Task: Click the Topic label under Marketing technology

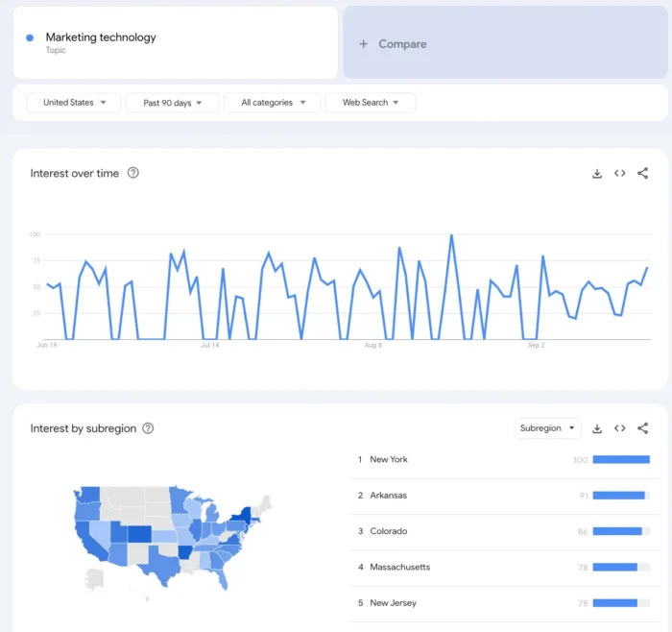Action: coord(56,50)
